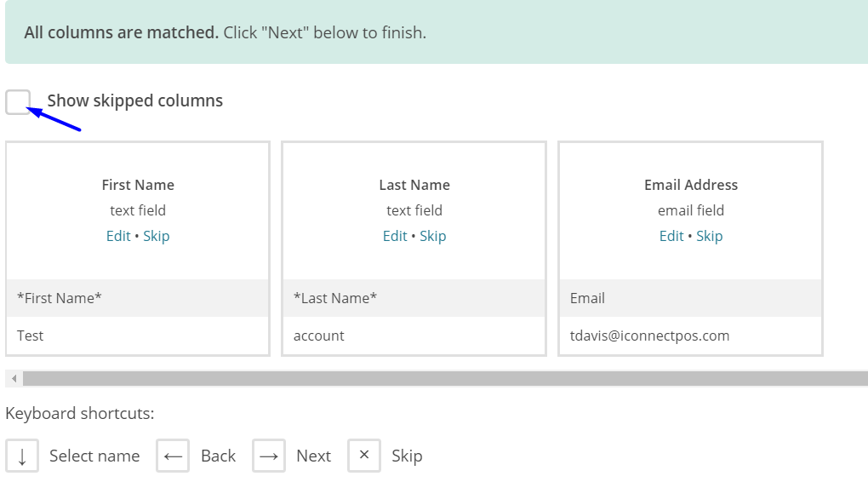Click the right arrow Next key icon
Viewport: 868px width, 482px height.
click(x=269, y=456)
